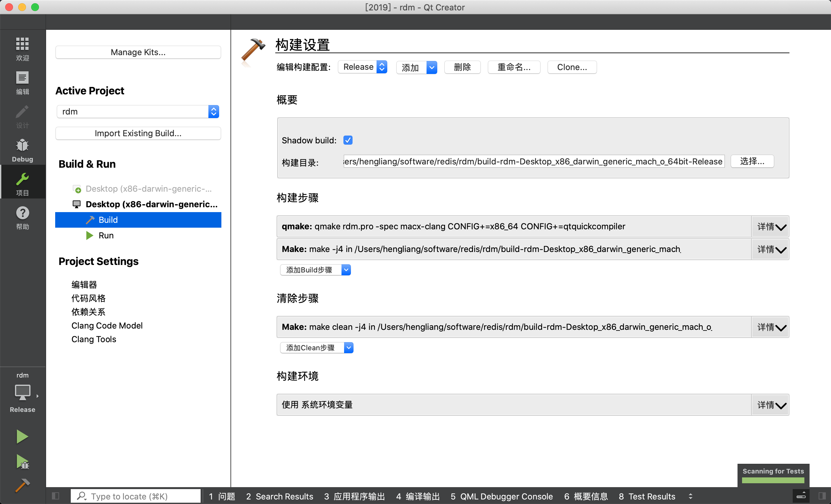This screenshot has height=504, width=831.
Task: Select the Make: make clean step row
Action: point(514,327)
